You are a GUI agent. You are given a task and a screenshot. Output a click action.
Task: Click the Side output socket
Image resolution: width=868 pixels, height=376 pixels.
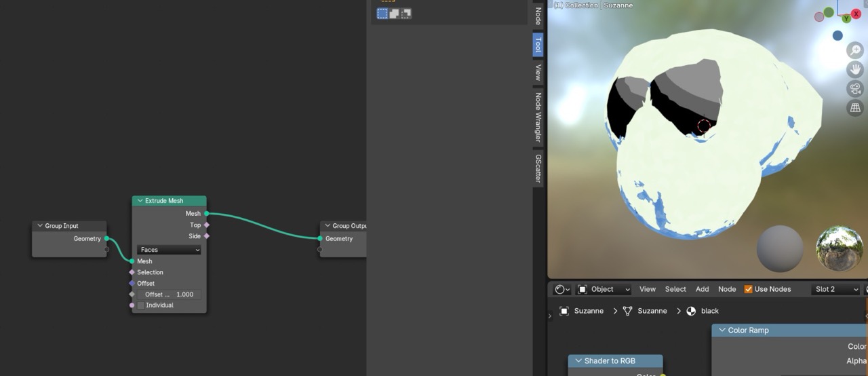click(207, 236)
